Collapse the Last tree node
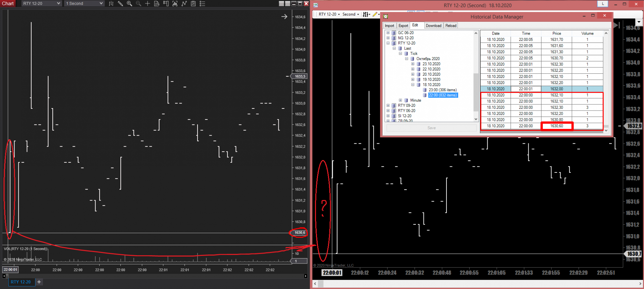The height and width of the screenshot is (289, 644). (x=394, y=48)
